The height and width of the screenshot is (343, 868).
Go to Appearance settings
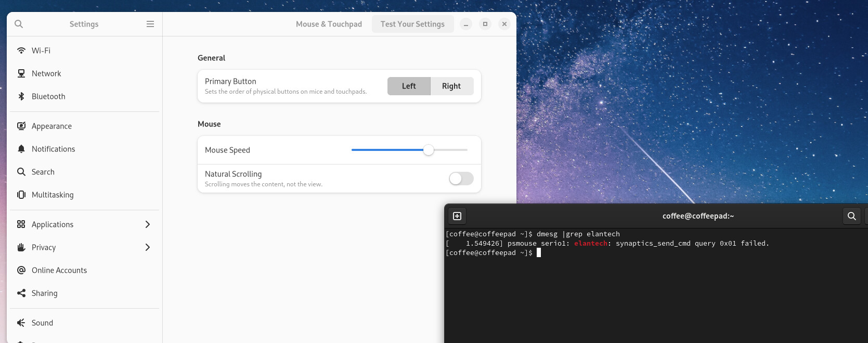pos(84,126)
